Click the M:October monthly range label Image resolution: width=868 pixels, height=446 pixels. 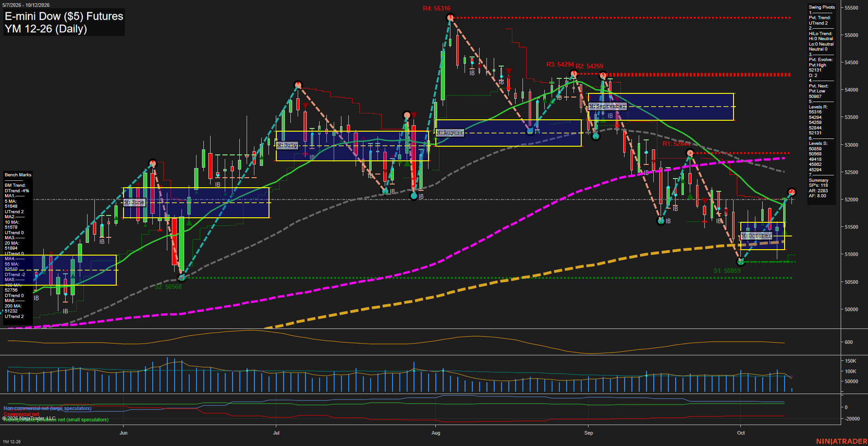(756, 236)
